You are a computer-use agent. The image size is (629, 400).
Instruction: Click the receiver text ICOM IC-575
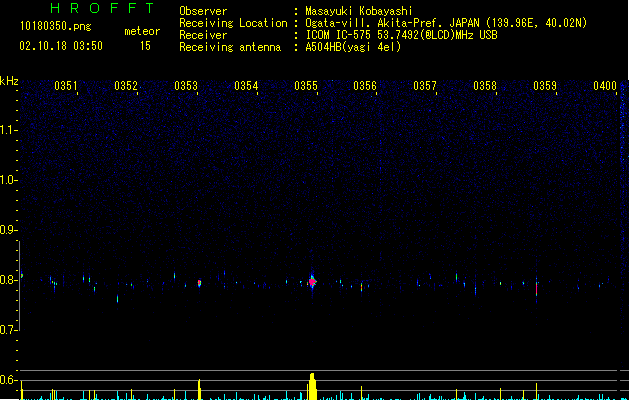click(339, 35)
